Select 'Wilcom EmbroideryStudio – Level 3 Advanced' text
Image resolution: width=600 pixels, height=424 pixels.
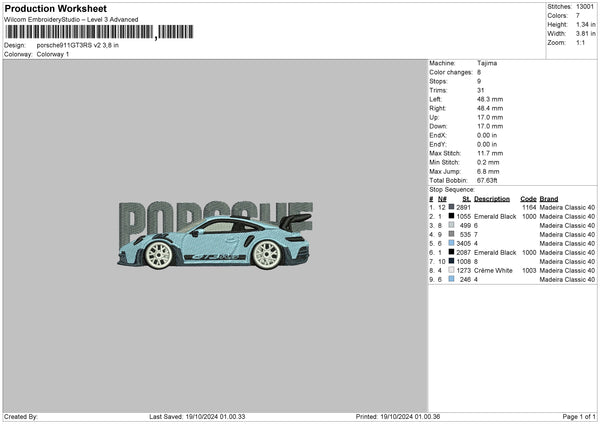[x=71, y=20]
